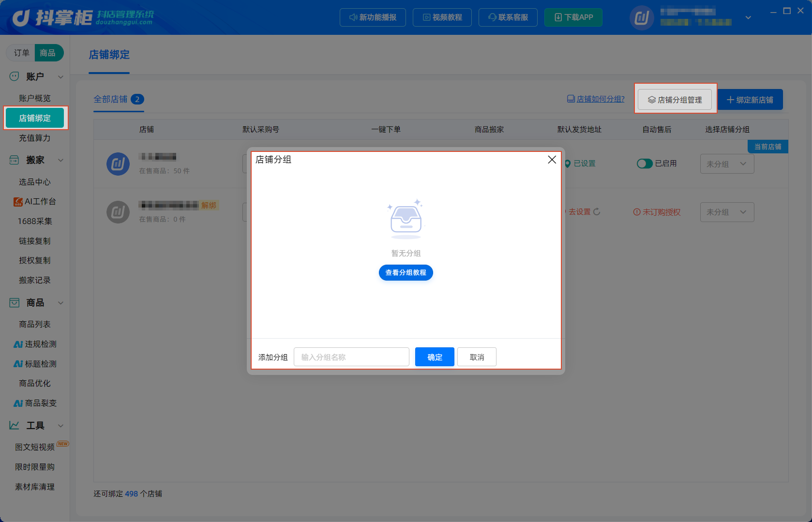812x522 pixels.
Task: Click the 商品 section bag icon
Action: pos(15,303)
